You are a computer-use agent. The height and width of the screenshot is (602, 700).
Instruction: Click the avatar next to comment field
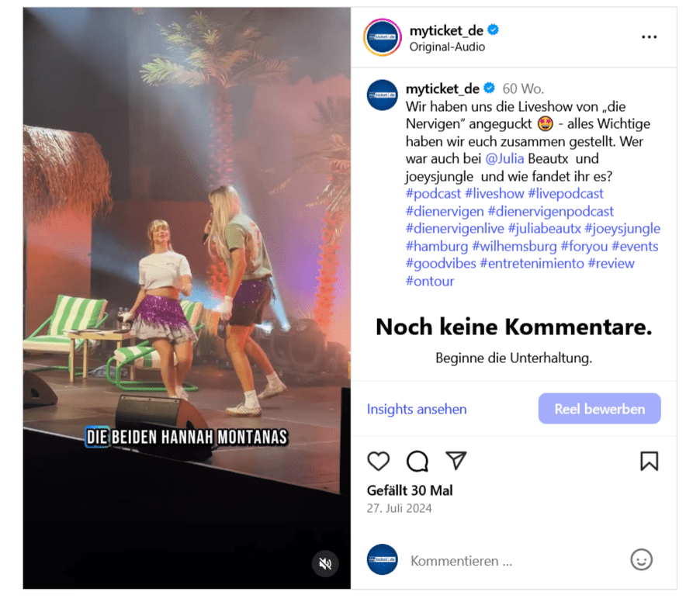(382, 559)
